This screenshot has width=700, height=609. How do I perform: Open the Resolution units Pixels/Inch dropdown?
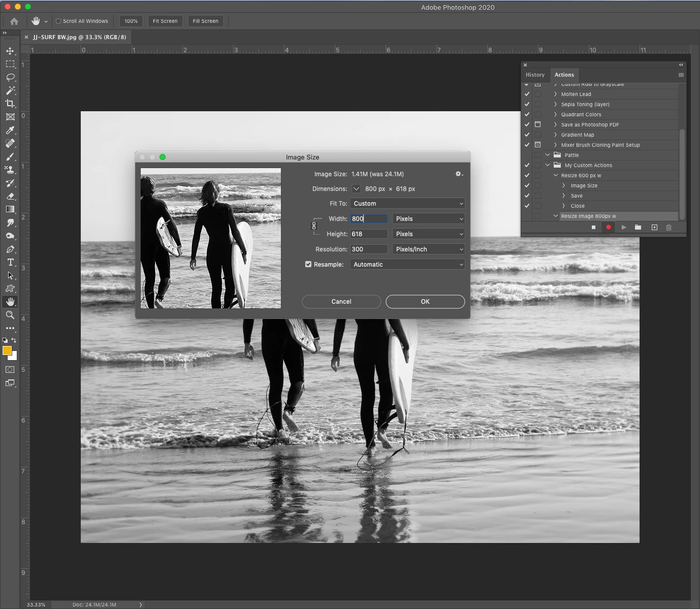click(x=428, y=249)
